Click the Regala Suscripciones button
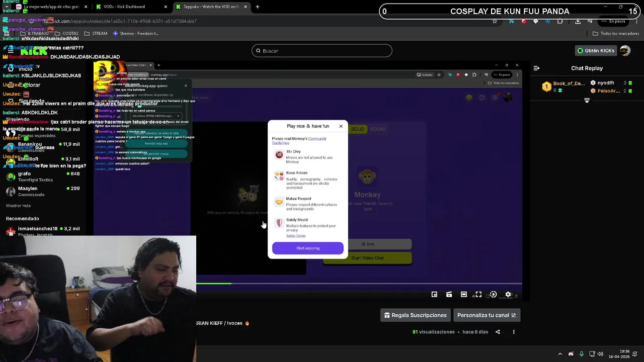Viewport: 644px width, 362px height. click(415, 315)
